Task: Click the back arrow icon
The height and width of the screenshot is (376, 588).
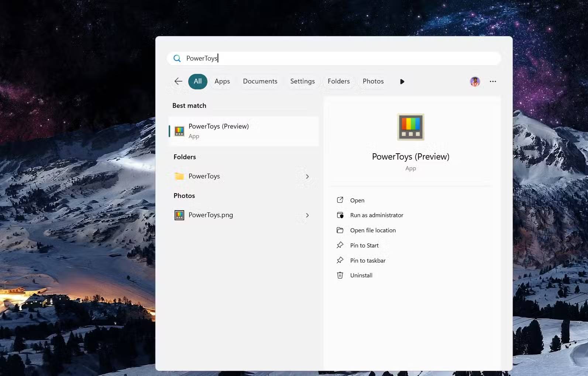Action: point(178,81)
